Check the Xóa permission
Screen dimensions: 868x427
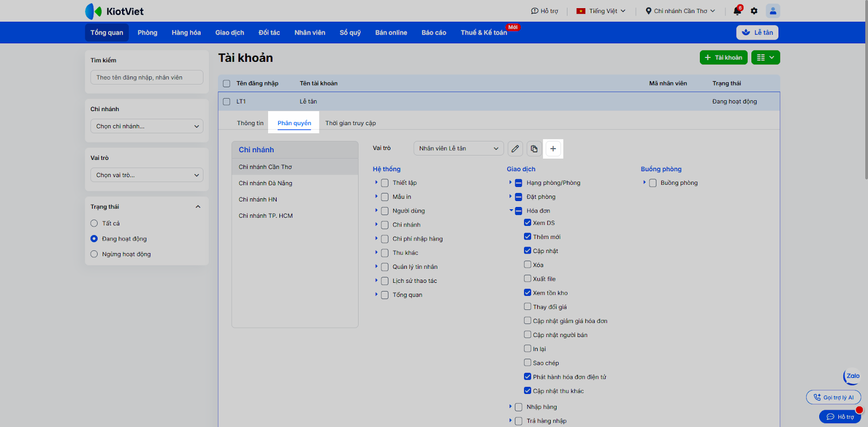(x=527, y=264)
